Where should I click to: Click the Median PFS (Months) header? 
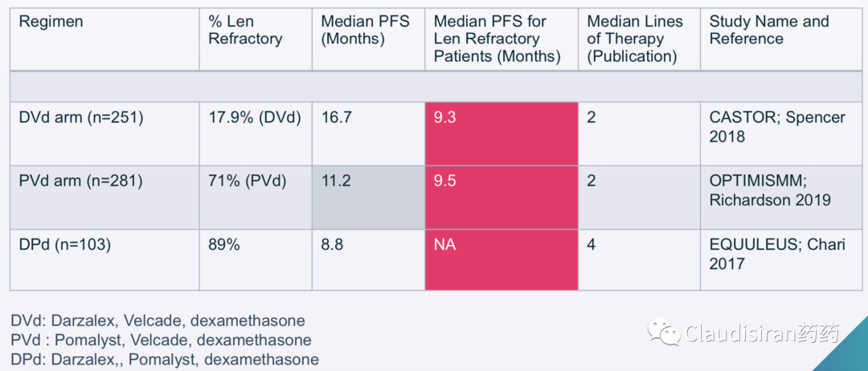pos(369,39)
